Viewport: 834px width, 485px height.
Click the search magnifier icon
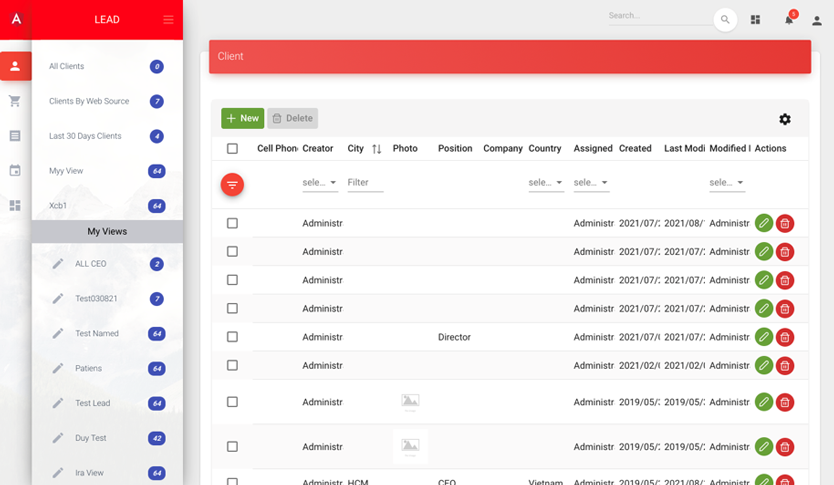(725, 20)
